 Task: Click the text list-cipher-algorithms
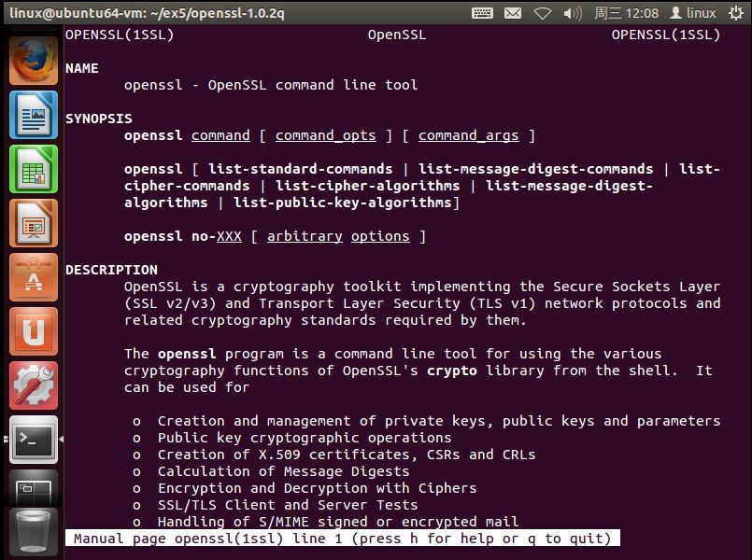coord(367,186)
